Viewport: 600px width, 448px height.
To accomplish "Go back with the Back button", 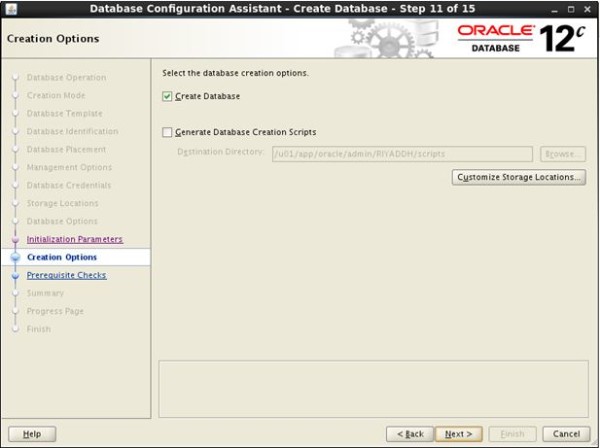I will click(x=410, y=434).
